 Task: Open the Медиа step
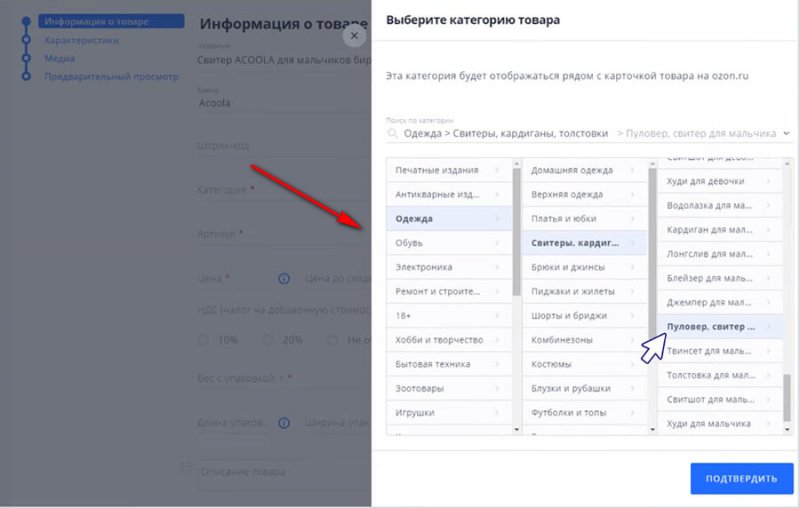[59, 58]
